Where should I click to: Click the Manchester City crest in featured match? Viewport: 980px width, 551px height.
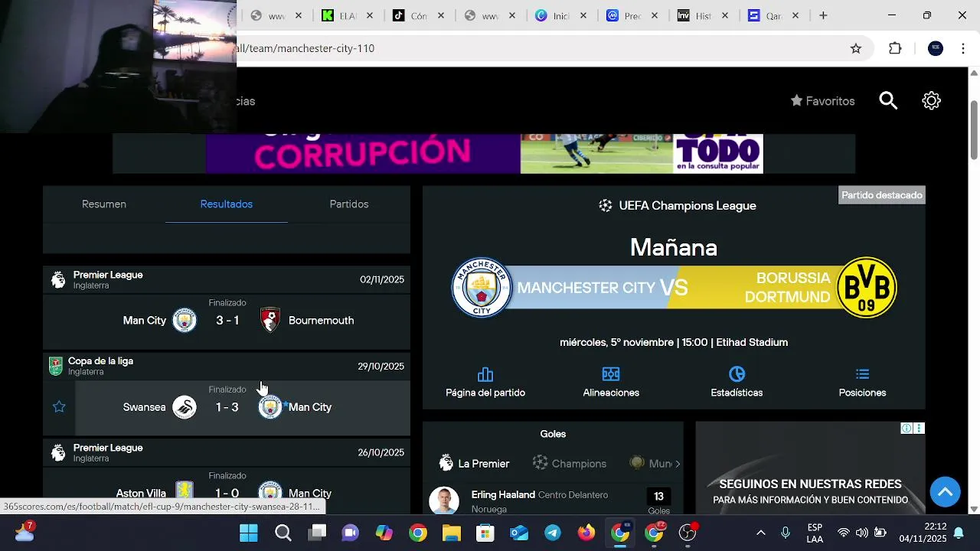[482, 288]
